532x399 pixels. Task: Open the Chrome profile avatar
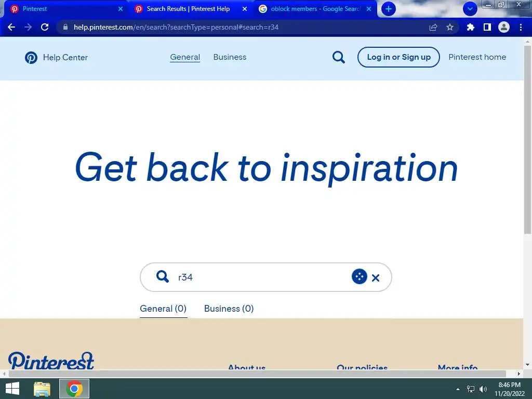click(x=504, y=27)
